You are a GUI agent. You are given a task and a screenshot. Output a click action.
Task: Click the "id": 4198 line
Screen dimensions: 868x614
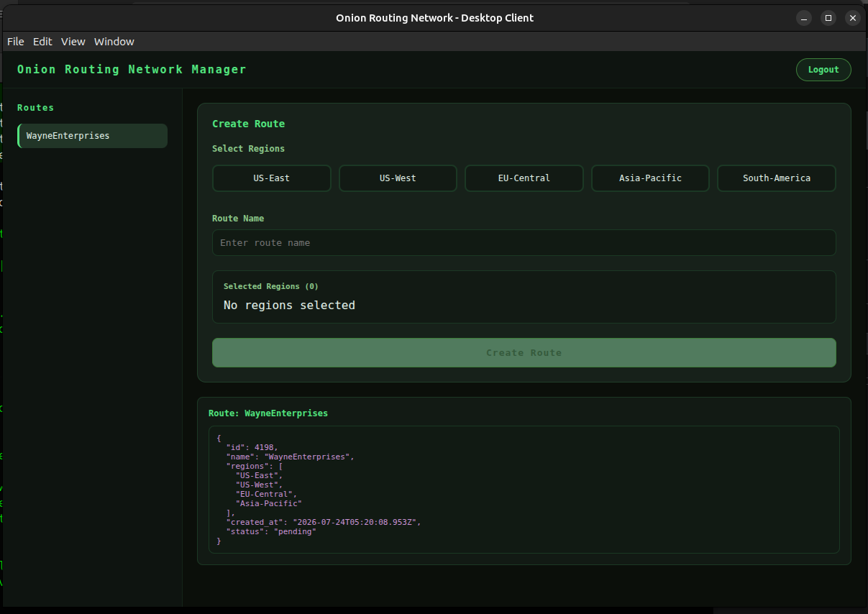click(x=252, y=447)
